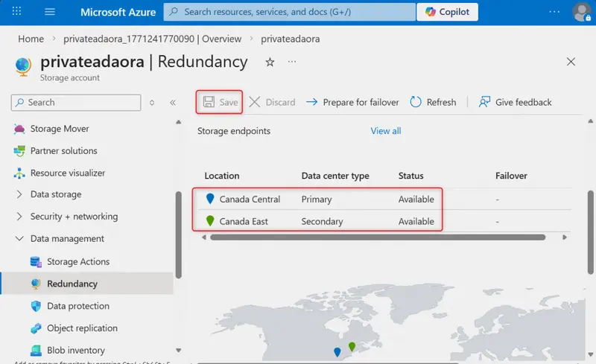
Task: Click the Failover column header
Action: point(511,176)
